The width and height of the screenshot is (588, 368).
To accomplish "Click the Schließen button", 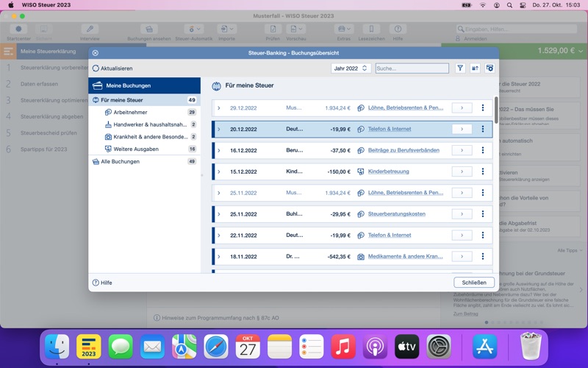I will point(474,283).
